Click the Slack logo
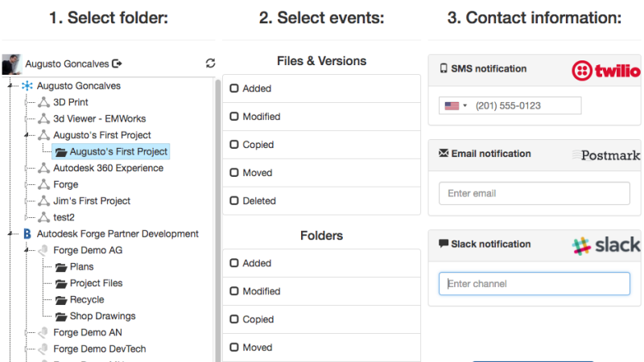 [605, 245]
